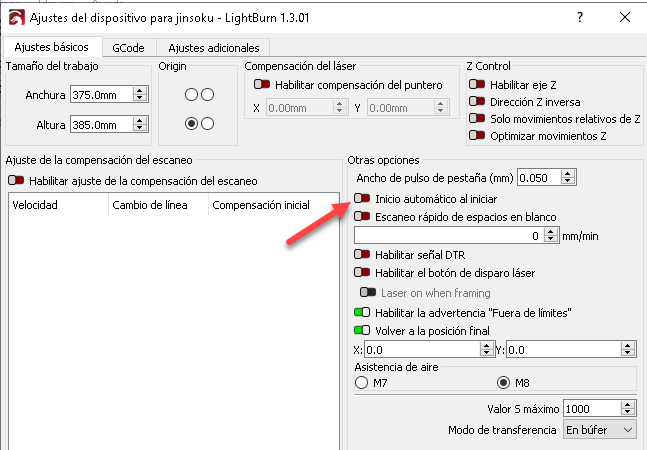Screen dimensions: 647x450
Task: Toggle Dirección Z inversa
Action: (477, 101)
